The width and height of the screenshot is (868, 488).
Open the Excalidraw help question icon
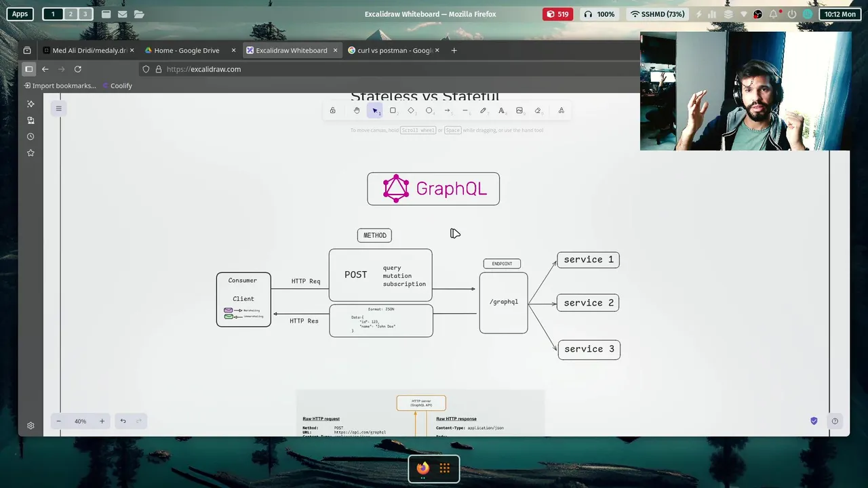click(x=835, y=421)
